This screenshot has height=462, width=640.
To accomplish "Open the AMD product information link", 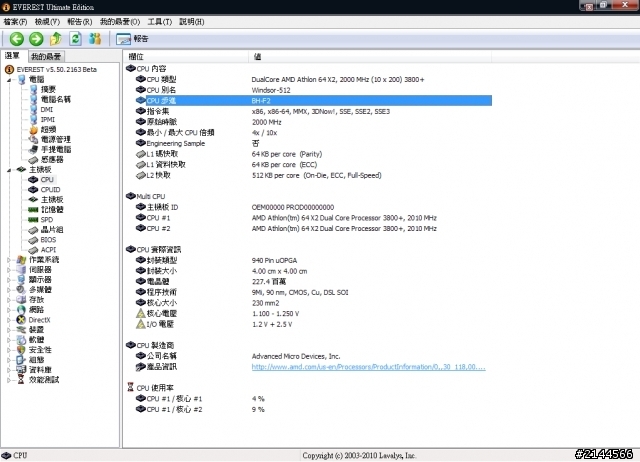I will point(368,367).
